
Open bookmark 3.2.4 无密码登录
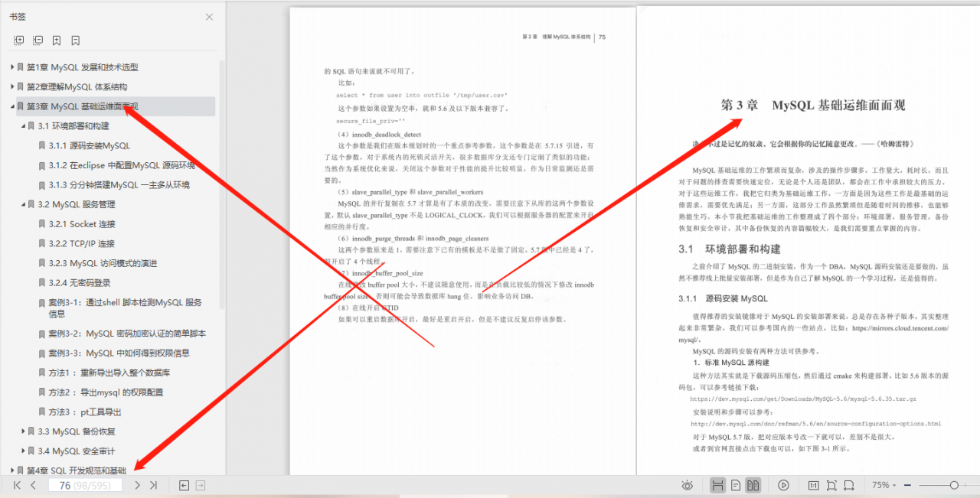click(x=80, y=283)
